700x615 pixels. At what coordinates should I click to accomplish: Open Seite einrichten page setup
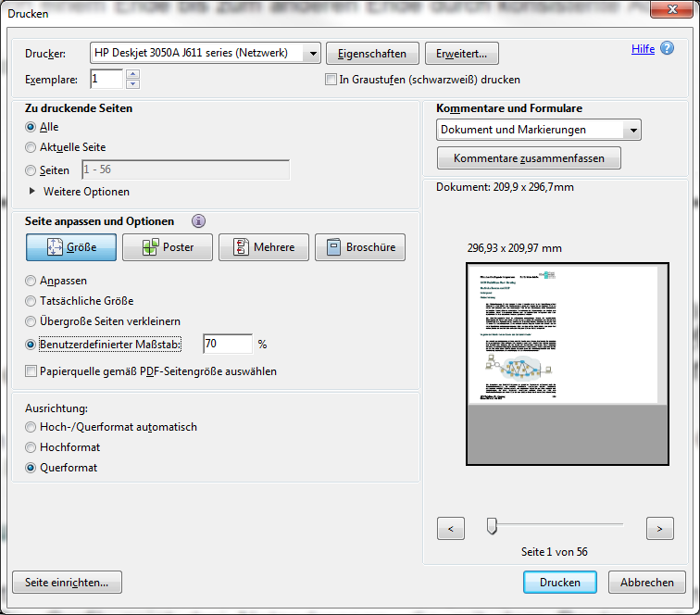[x=67, y=583]
